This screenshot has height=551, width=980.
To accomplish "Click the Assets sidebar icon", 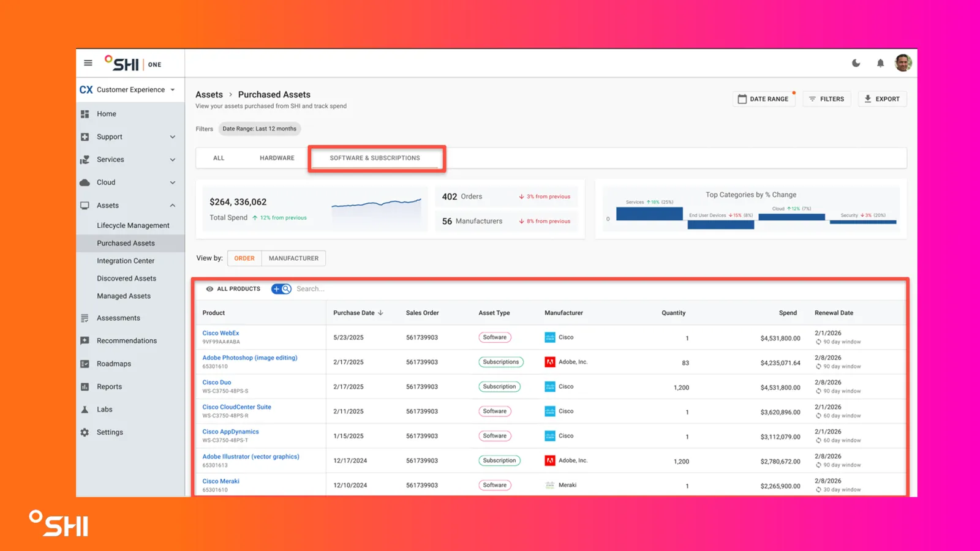I will point(85,206).
